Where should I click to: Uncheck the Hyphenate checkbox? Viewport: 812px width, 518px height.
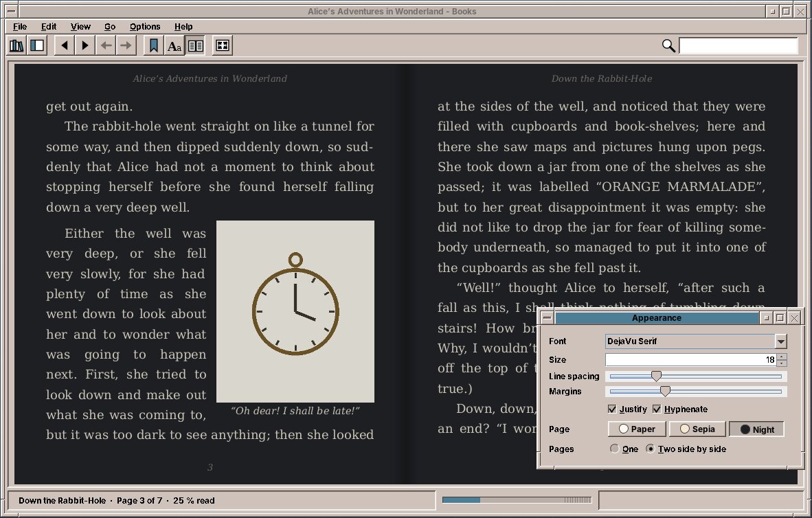pos(657,409)
